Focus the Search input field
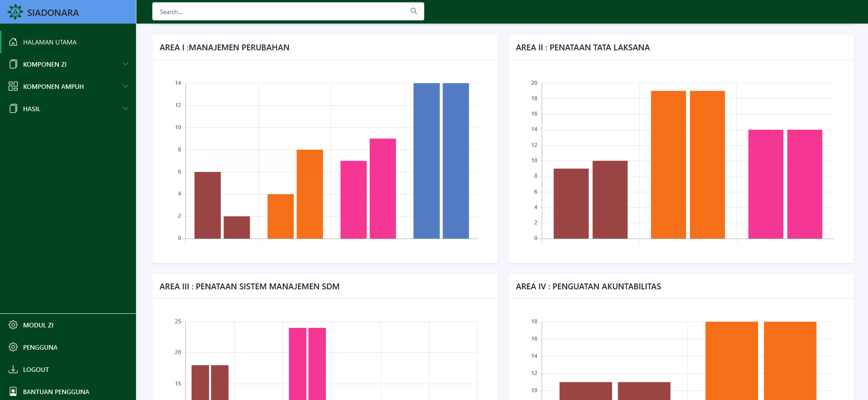The height and width of the screenshot is (400, 868). (288, 11)
